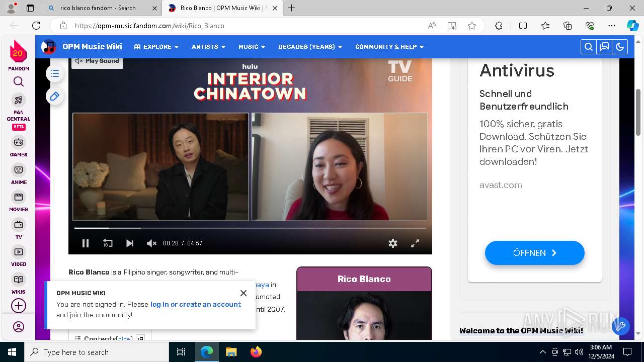Click the OPM Music Wiki logo
644x362 pixels.
49,47
